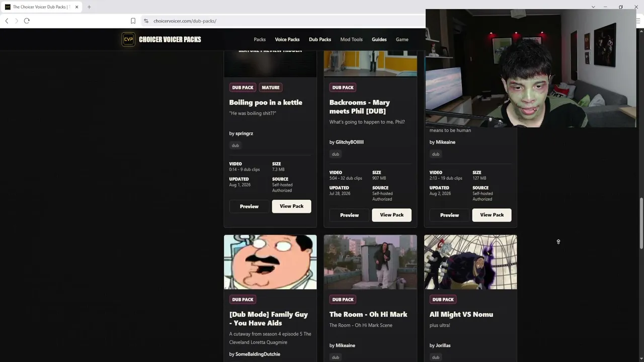The width and height of the screenshot is (644, 362).
Task: Open the Family Guy You Have Aids thumbnail
Action: 270,262
